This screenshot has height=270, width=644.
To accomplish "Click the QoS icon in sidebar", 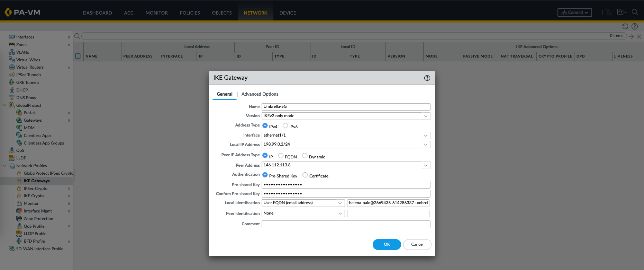I will (12, 150).
